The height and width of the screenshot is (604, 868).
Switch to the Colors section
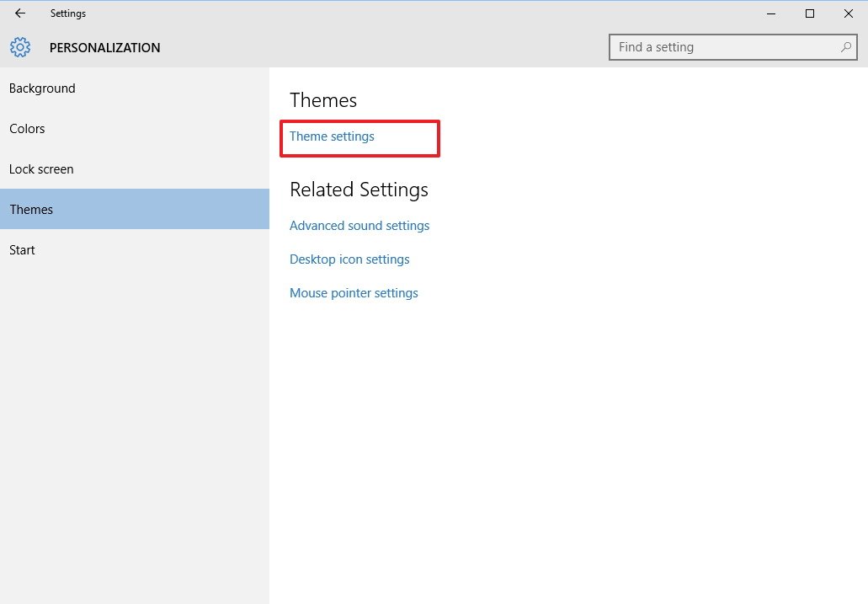click(27, 129)
